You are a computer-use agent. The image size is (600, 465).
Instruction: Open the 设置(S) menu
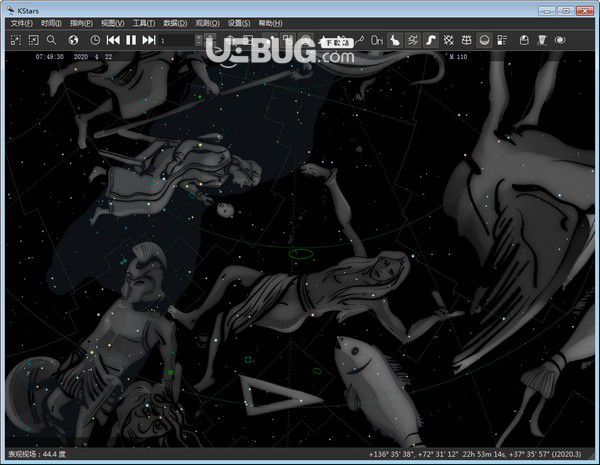239,23
